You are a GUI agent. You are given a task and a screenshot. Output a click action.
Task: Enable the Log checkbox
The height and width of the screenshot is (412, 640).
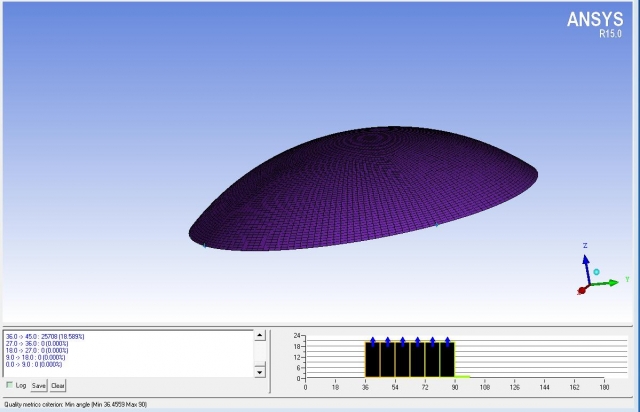(10, 385)
